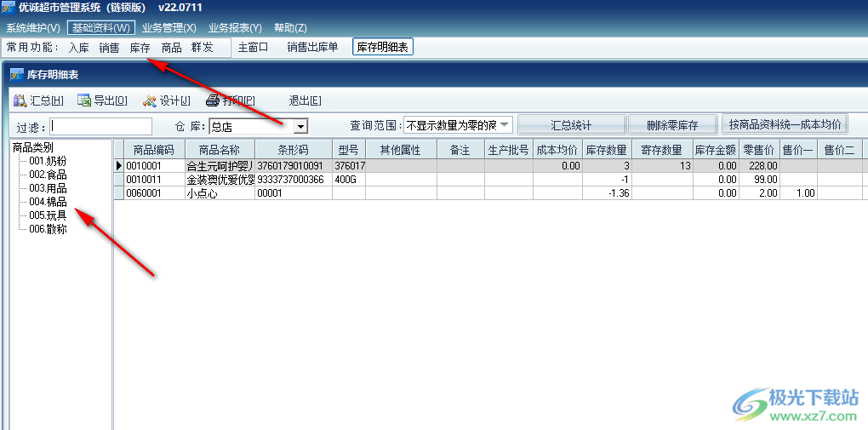Open the 设计[J] design toolbar button

coord(167,100)
